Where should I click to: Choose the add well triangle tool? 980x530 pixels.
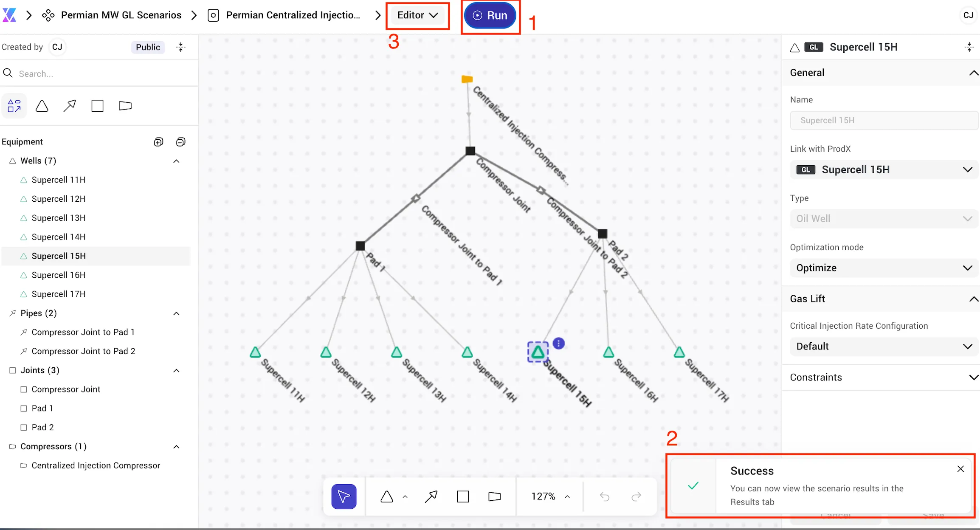click(387, 496)
